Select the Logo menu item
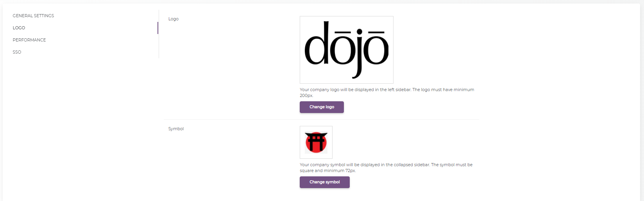This screenshot has height=201, width=644. 19,28
